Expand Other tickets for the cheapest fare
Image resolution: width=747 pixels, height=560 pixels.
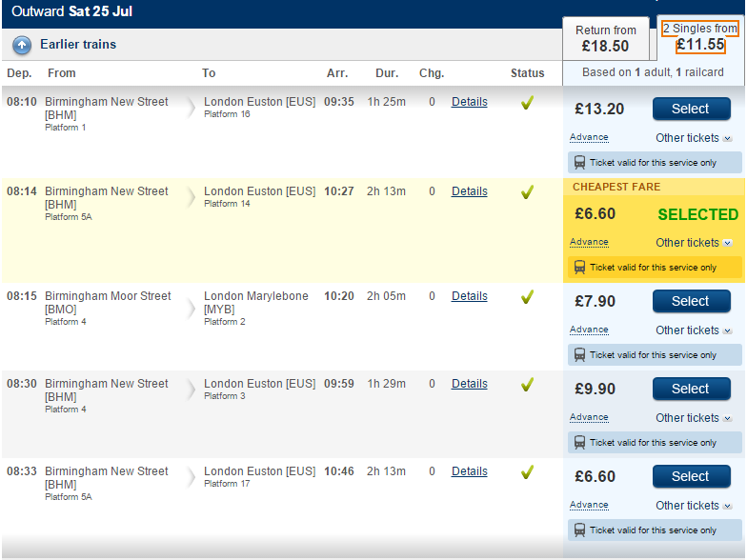(694, 243)
